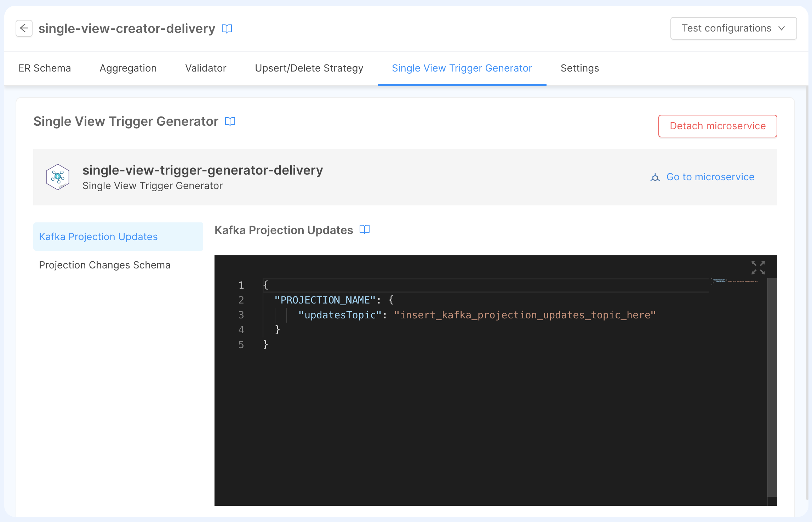The height and width of the screenshot is (522, 812).
Task: Click the chevron arrow in Test configurations
Action: pyautogui.click(x=782, y=28)
